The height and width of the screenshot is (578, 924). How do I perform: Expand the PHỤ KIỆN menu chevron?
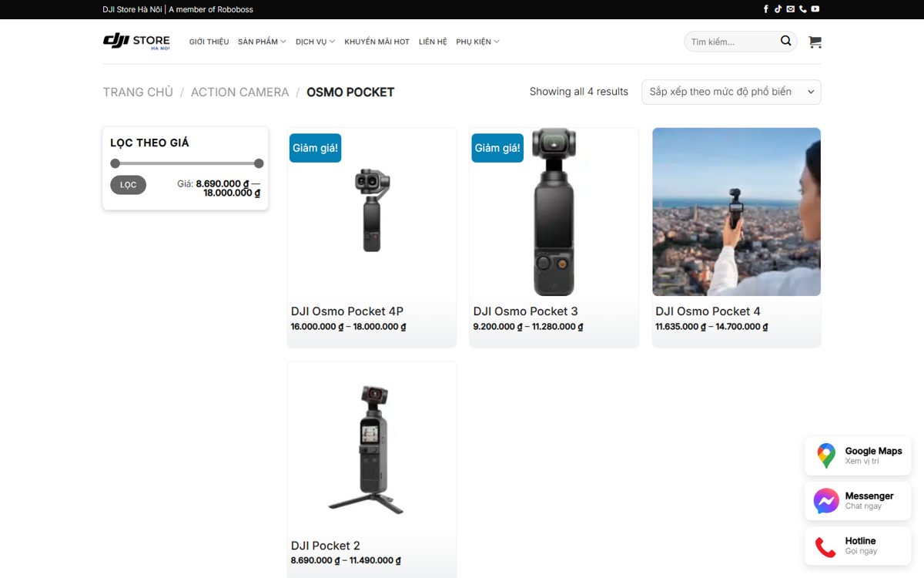click(x=497, y=42)
